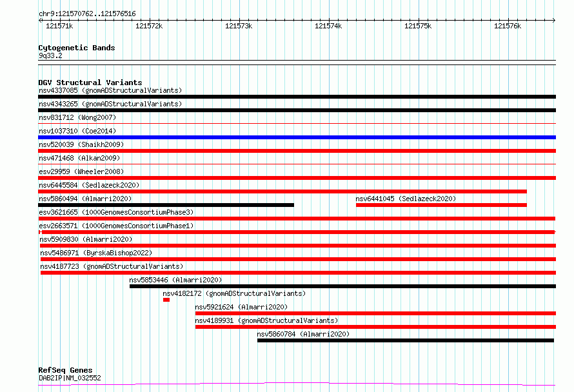Image resolution: width=574 pixels, height=392 pixels.
Task: Open nsv6445584 (Sedlazeck2020) label
Action: tap(89, 185)
